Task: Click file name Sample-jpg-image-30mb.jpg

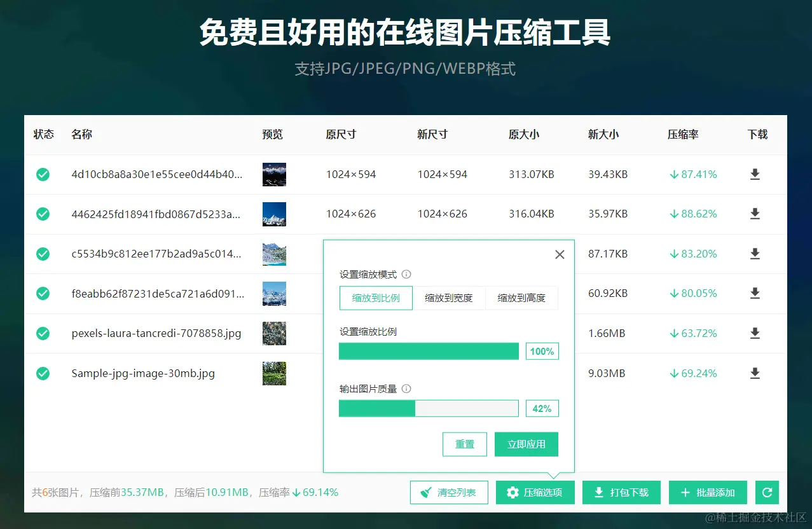Action: [143, 373]
